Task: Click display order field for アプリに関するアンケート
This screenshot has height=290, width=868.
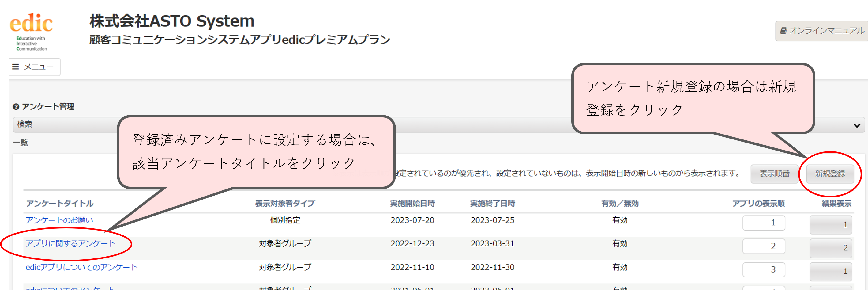Action: (764, 246)
